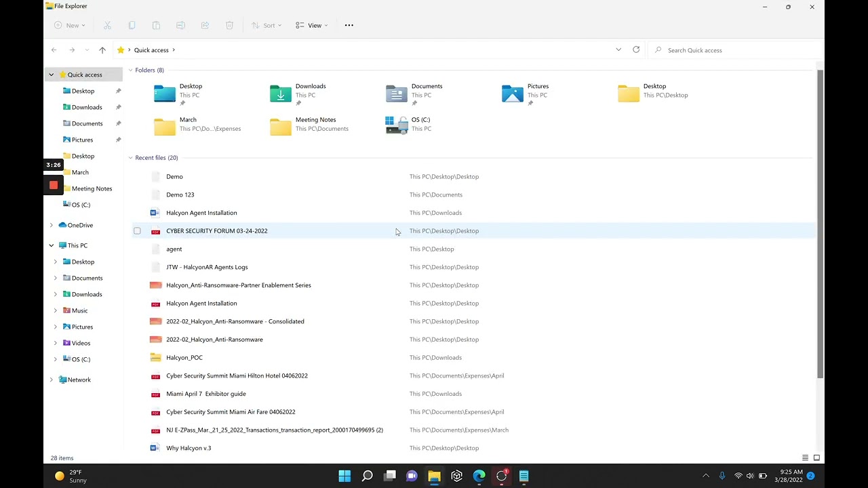The width and height of the screenshot is (868, 488).
Task: Select JTW - HalcyonAR Agents Logs file
Action: click(x=207, y=267)
